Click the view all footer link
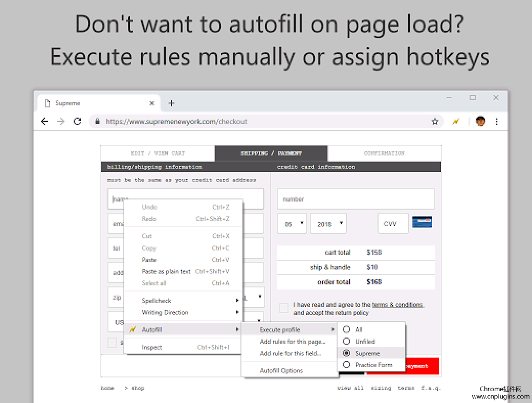532x403 pixels. pyautogui.click(x=350, y=388)
